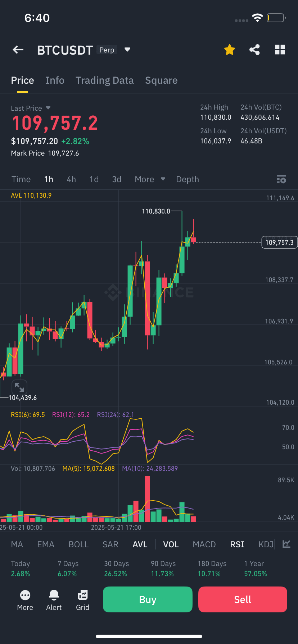Tap the RSI(24): 62.1 label

coord(116,415)
